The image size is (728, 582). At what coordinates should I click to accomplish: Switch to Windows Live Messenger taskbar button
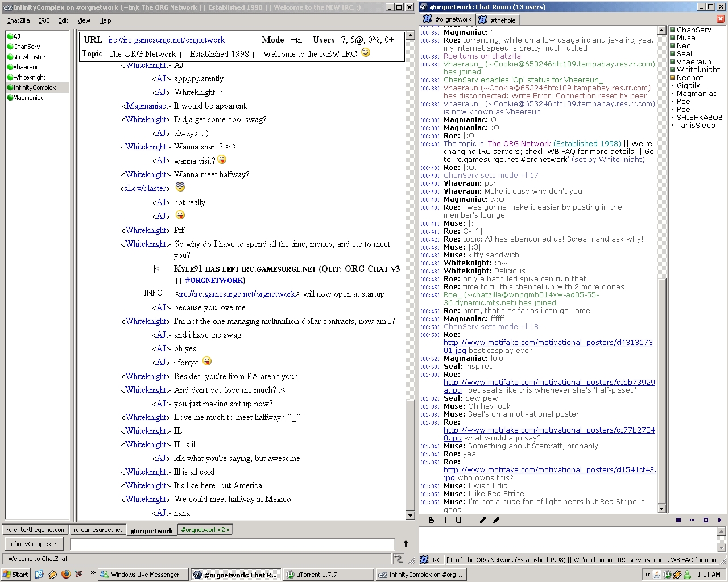[143, 575]
